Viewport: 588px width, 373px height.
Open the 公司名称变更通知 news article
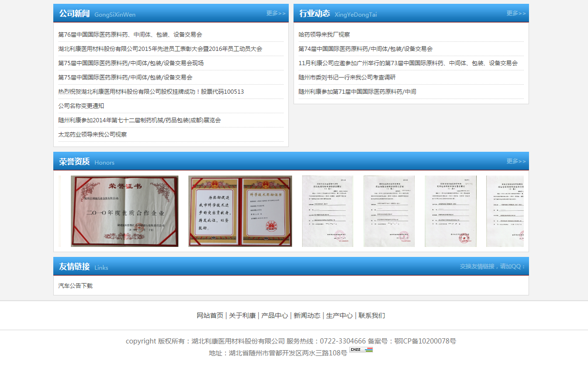(81, 106)
